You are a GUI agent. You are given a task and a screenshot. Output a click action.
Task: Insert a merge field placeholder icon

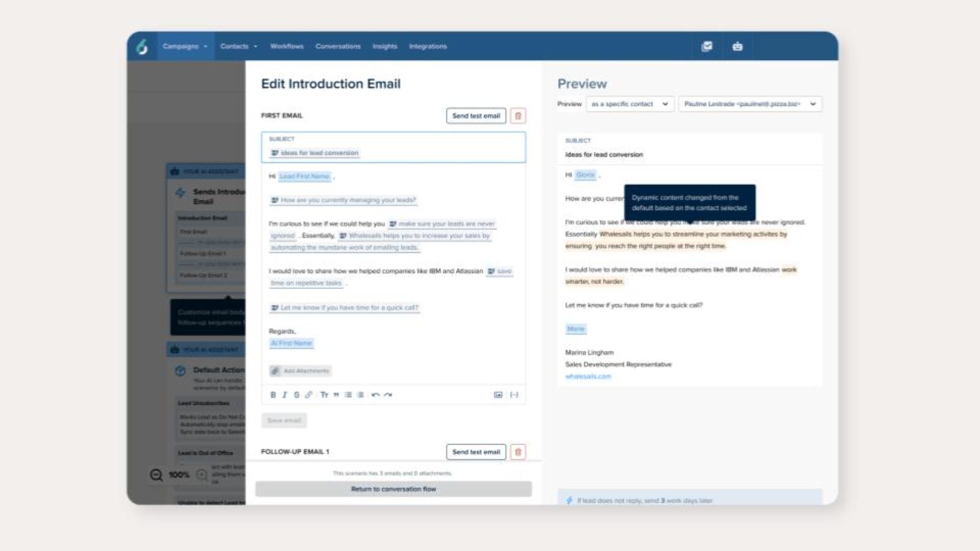(514, 395)
